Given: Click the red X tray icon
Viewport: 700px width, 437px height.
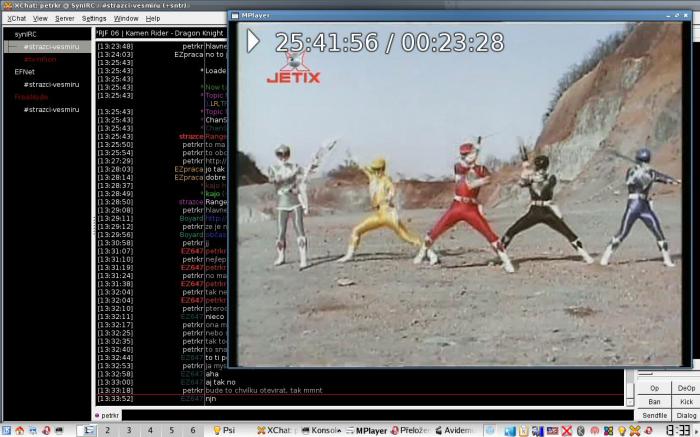Looking at the screenshot, I should (567, 431).
